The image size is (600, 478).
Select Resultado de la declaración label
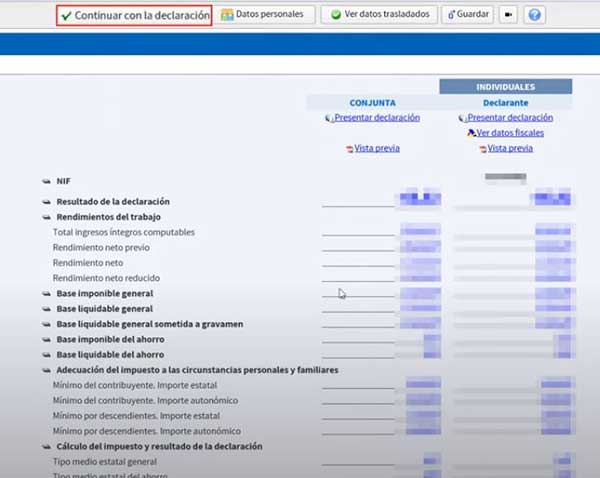click(113, 201)
